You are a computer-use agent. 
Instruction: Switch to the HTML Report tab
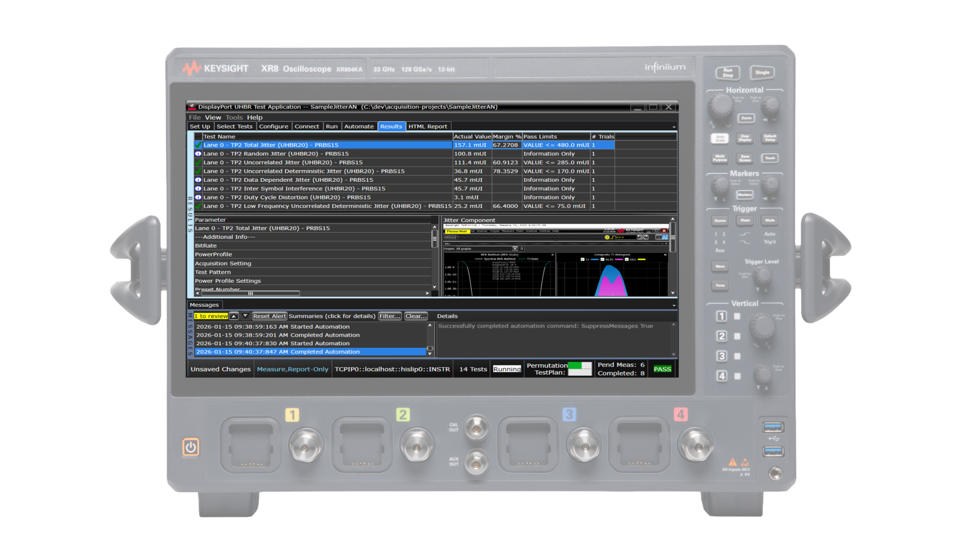(x=427, y=126)
